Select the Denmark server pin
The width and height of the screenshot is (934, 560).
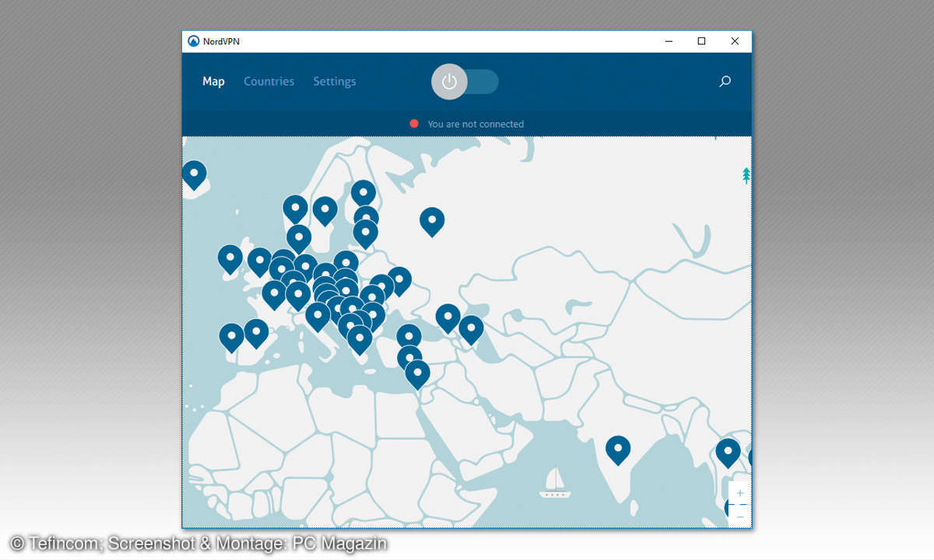click(x=299, y=239)
